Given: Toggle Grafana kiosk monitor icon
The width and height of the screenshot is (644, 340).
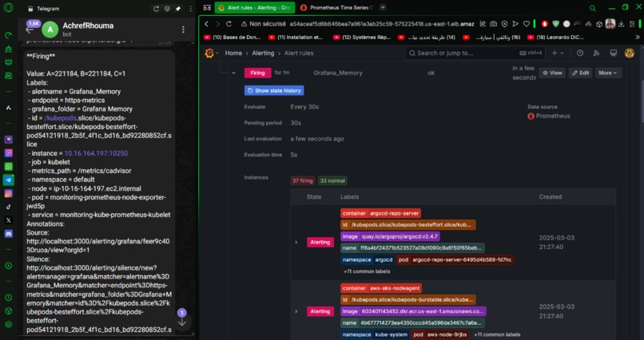Looking at the screenshot, I should click(x=613, y=53).
